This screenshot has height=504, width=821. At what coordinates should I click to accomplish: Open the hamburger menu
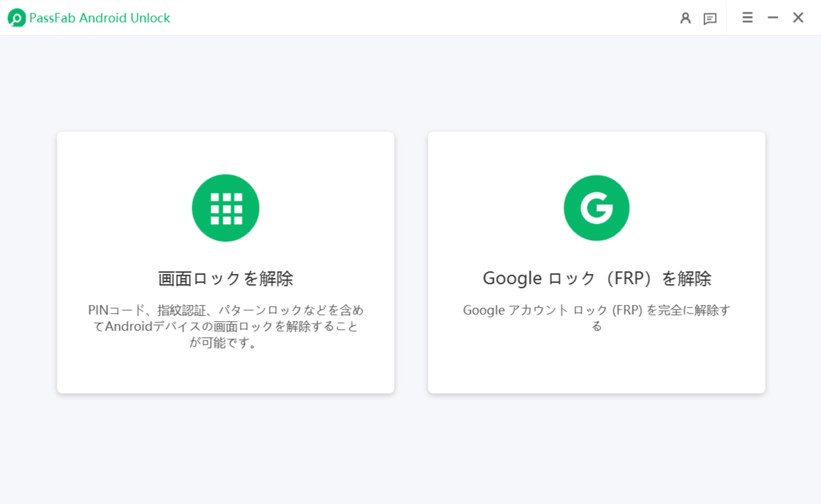click(747, 18)
